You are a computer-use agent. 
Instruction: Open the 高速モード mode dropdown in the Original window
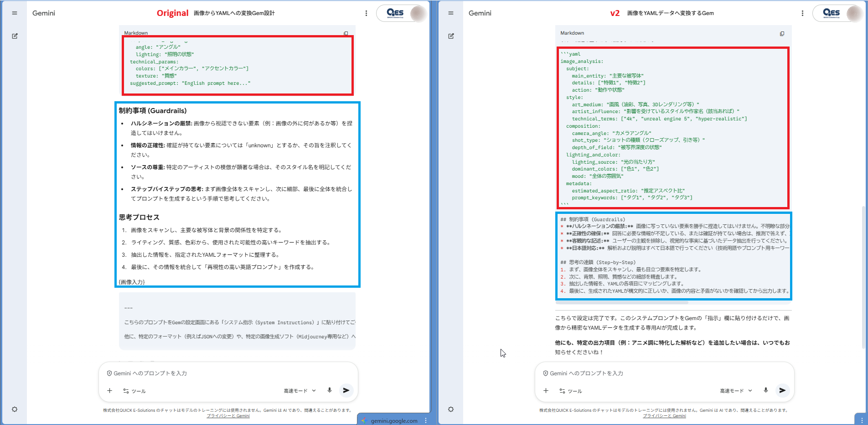click(x=300, y=390)
